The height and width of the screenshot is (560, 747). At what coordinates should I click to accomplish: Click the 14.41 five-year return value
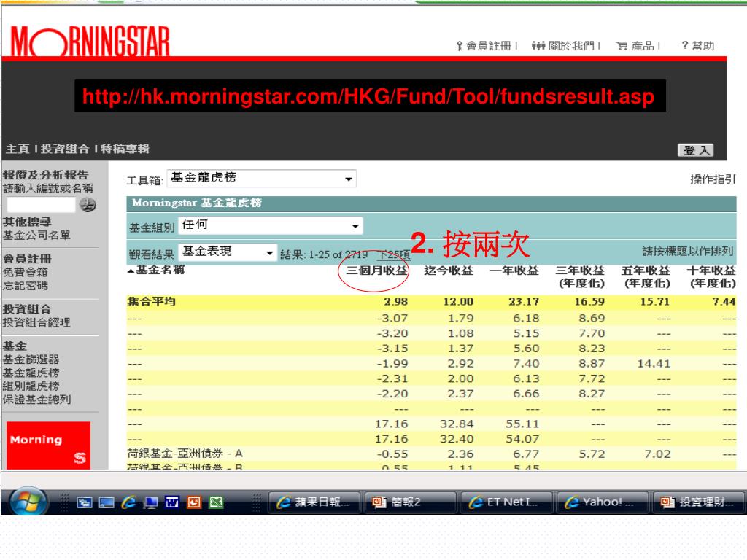pyautogui.click(x=654, y=364)
